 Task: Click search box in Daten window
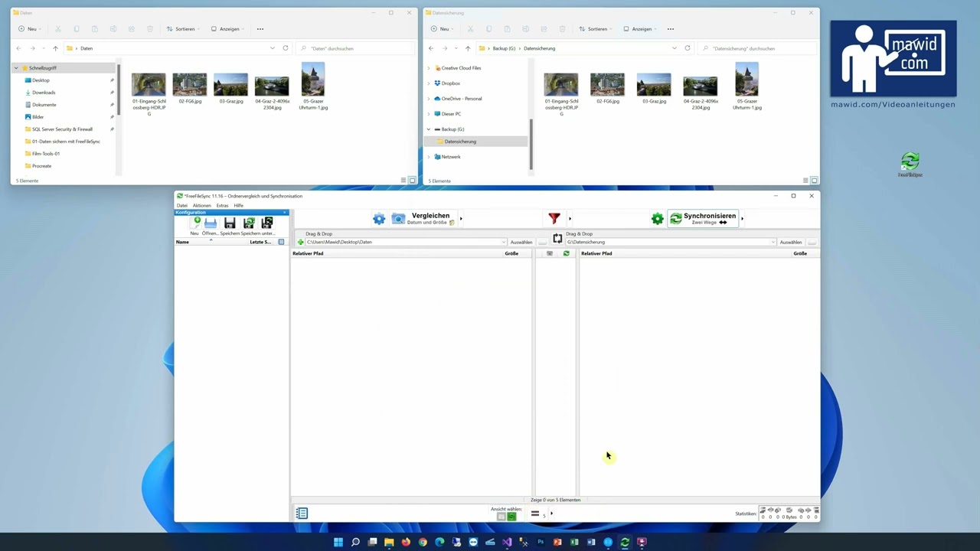click(x=355, y=48)
